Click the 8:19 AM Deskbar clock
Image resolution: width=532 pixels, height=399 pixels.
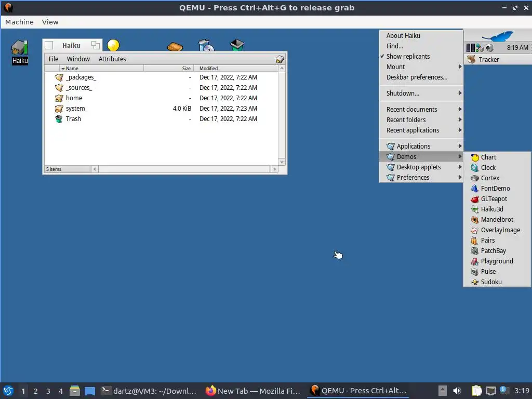[x=517, y=48]
